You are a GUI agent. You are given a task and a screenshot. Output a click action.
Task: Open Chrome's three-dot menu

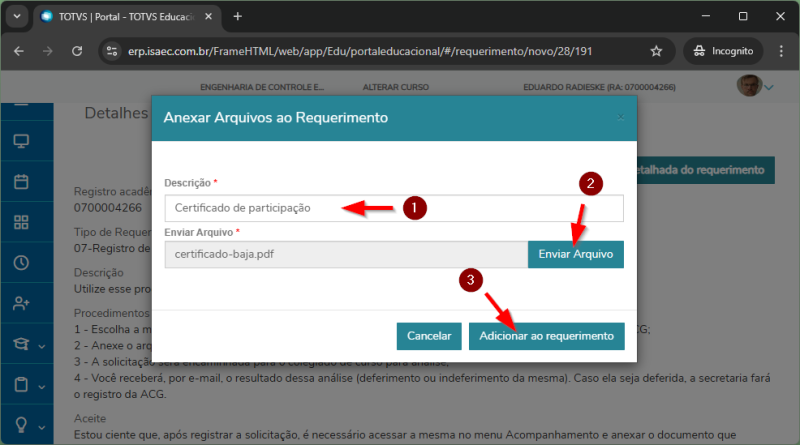click(x=782, y=51)
